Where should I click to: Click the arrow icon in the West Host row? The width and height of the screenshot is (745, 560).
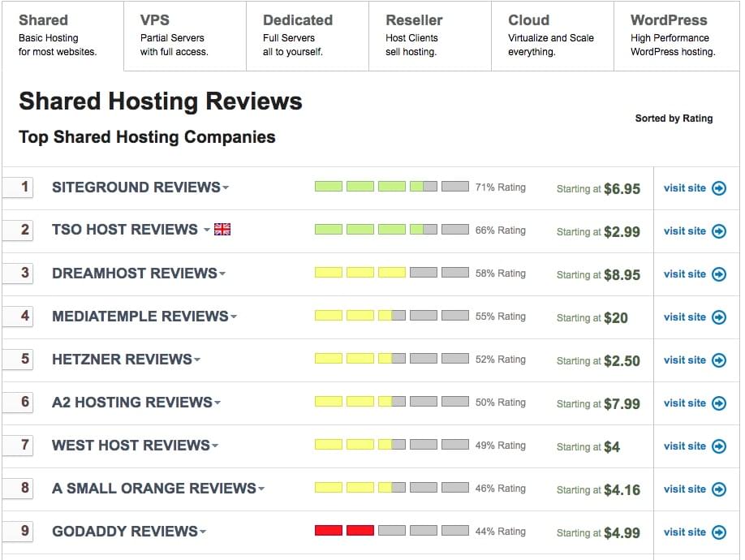pos(718,446)
